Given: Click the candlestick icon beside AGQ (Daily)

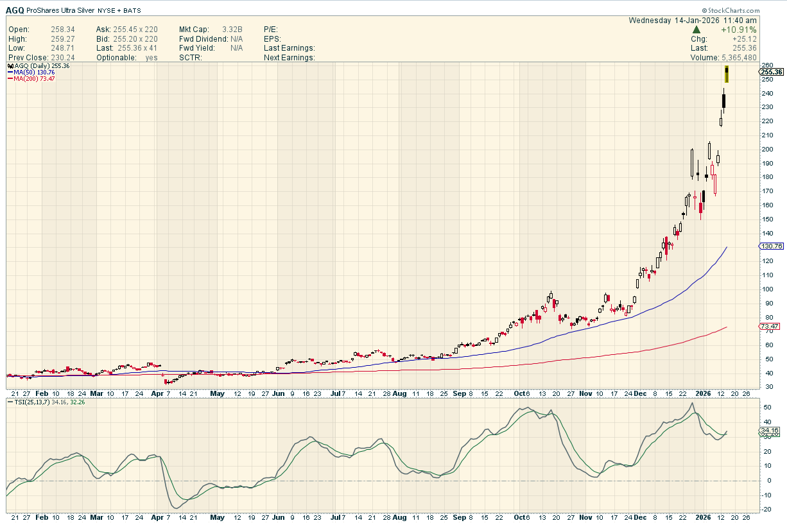Looking at the screenshot, I should point(10,66).
